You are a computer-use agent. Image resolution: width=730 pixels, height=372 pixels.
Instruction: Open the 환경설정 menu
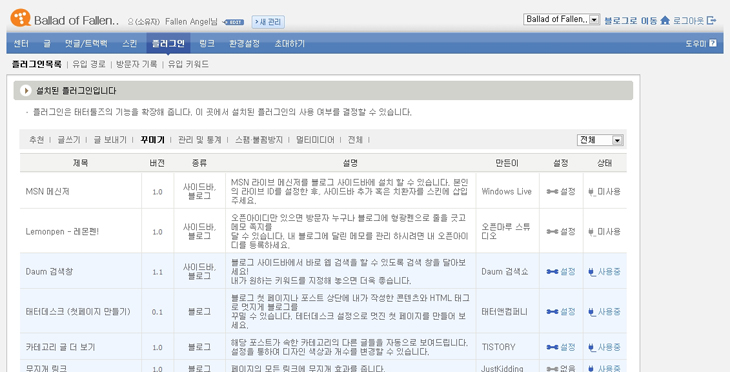click(x=244, y=43)
